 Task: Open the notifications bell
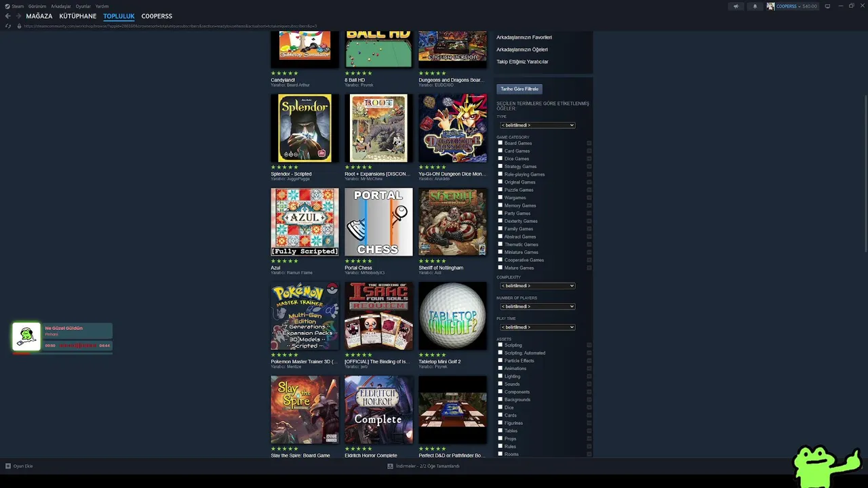point(755,6)
